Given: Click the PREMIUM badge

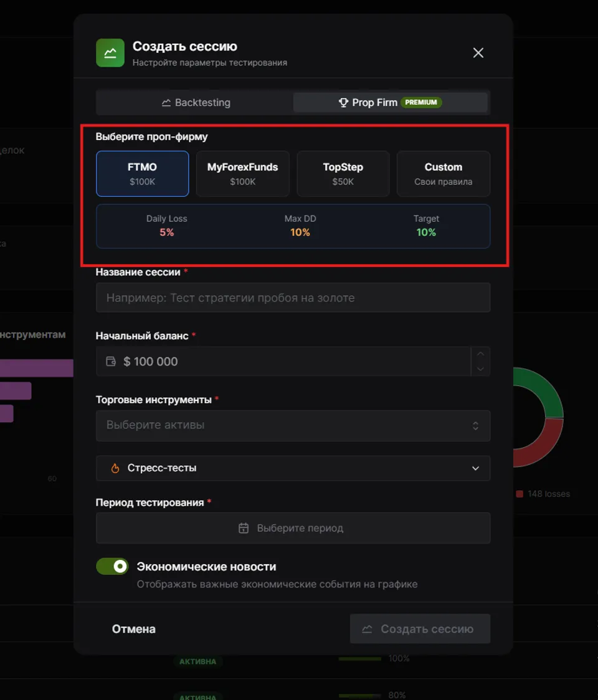Looking at the screenshot, I should click(421, 102).
